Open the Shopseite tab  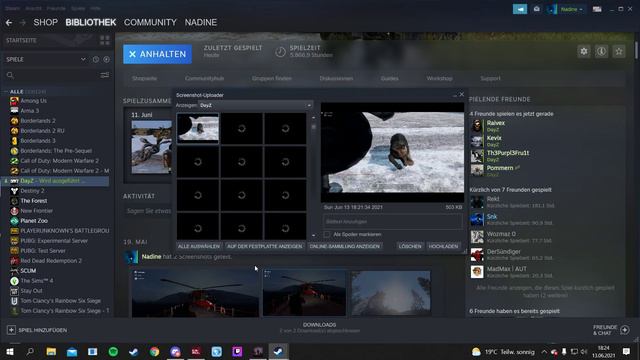[144, 78]
